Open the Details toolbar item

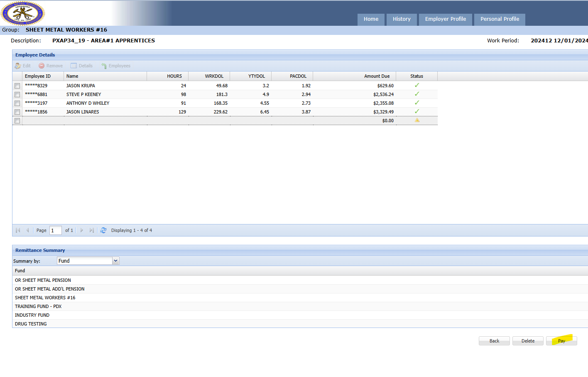[x=81, y=66]
